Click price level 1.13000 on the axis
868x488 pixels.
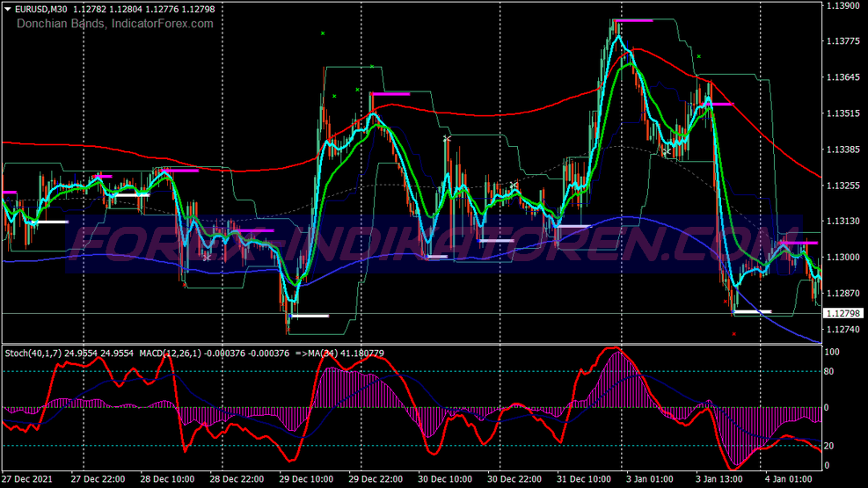pyautogui.click(x=842, y=258)
